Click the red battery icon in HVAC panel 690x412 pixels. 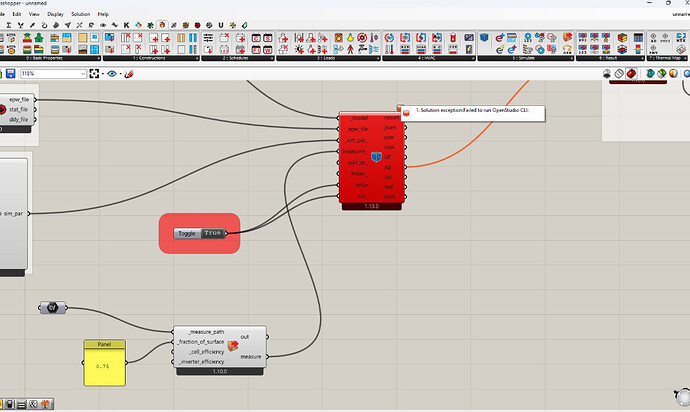coord(453,38)
